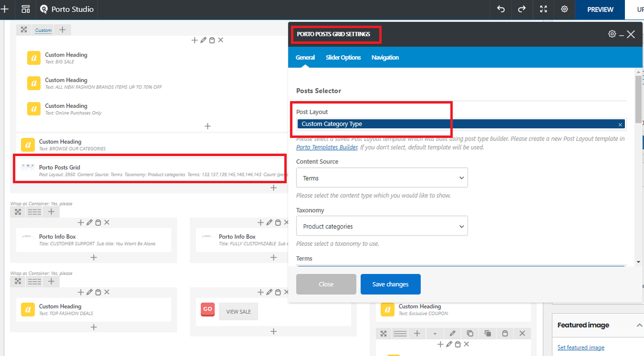The image size is (644, 356).
Task: Click the Custom row layout label
Action: tap(43, 30)
